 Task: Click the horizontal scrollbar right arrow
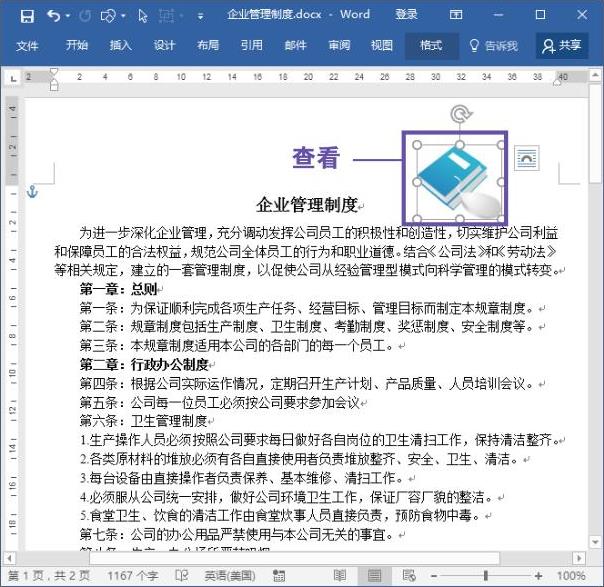(x=579, y=558)
